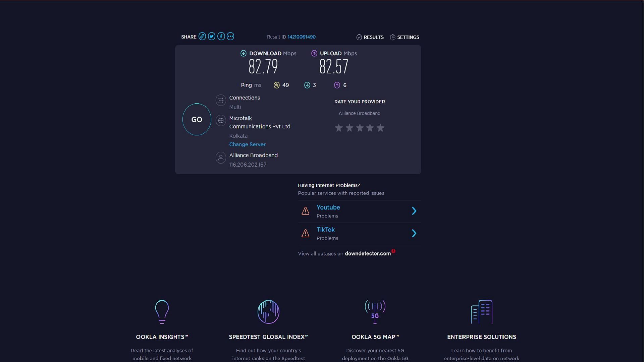
Task: Open the SETTINGS tab
Action: (404, 37)
